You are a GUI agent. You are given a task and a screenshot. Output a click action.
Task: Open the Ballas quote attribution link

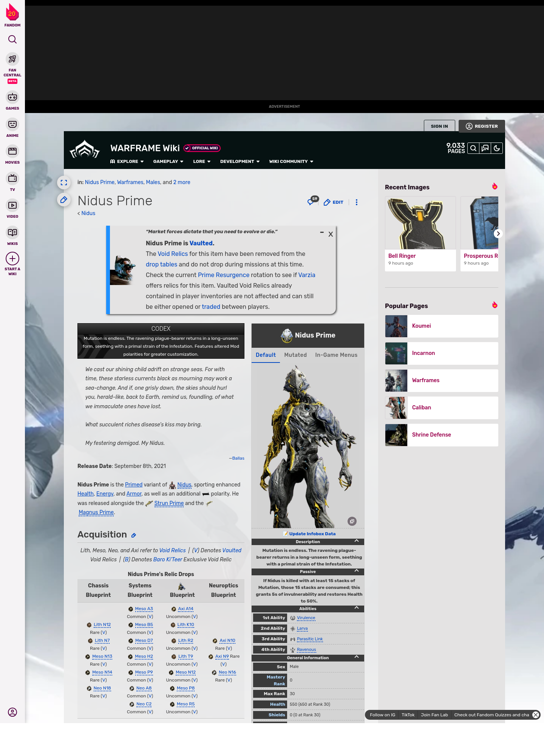pyautogui.click(x=238, y=458)
